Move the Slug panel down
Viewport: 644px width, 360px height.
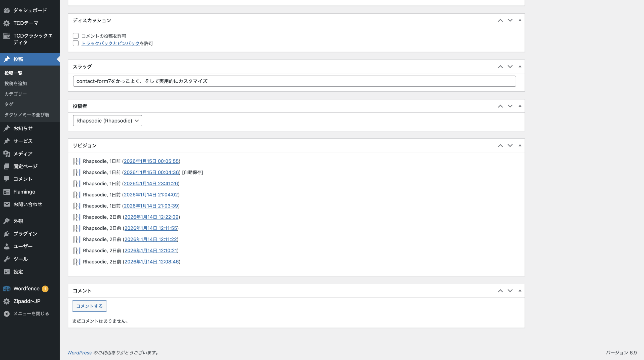pyautogui.click(x=510, y=67)
